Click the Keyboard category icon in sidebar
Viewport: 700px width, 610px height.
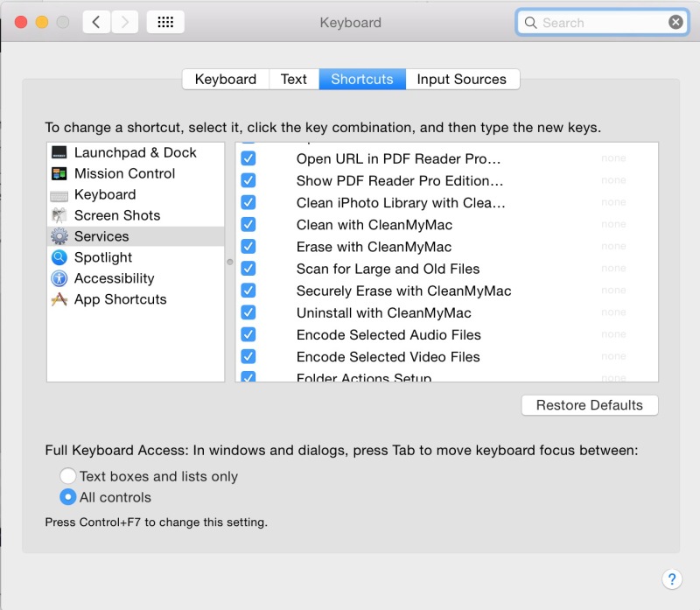coord(59,195)
